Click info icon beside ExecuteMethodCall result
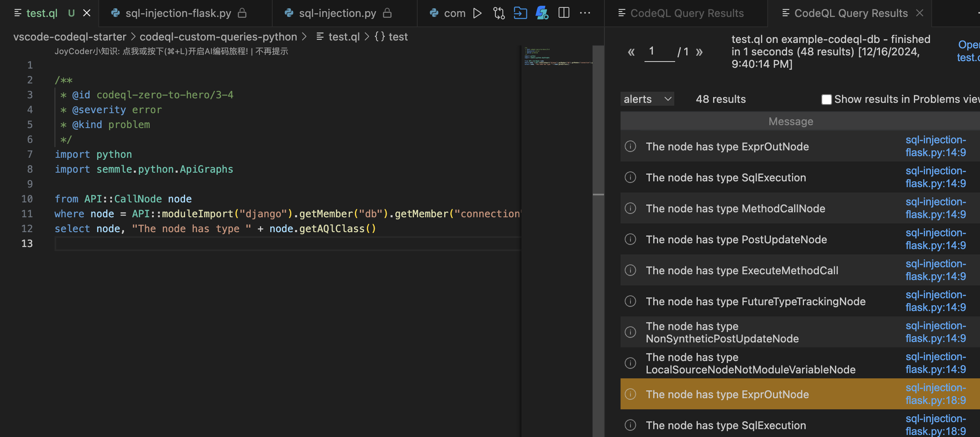This screenshot has width=980, height=437. click(630, 270)
